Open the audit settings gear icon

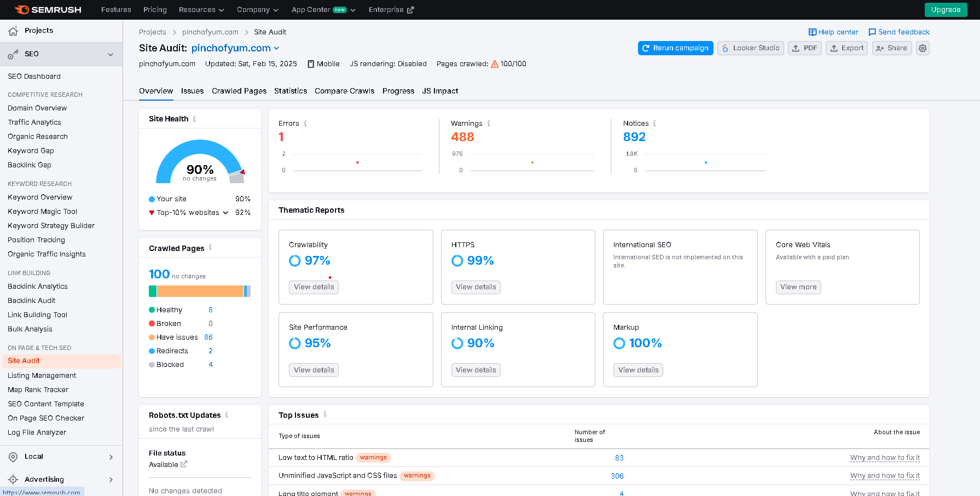(x=923, y=48)
